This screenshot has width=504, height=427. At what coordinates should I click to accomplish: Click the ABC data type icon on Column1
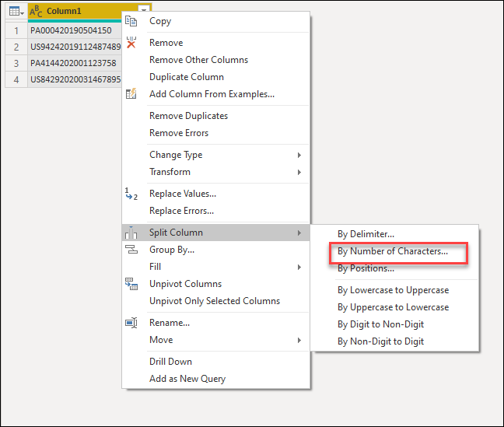pyautogui.click(x=36, y=11)
